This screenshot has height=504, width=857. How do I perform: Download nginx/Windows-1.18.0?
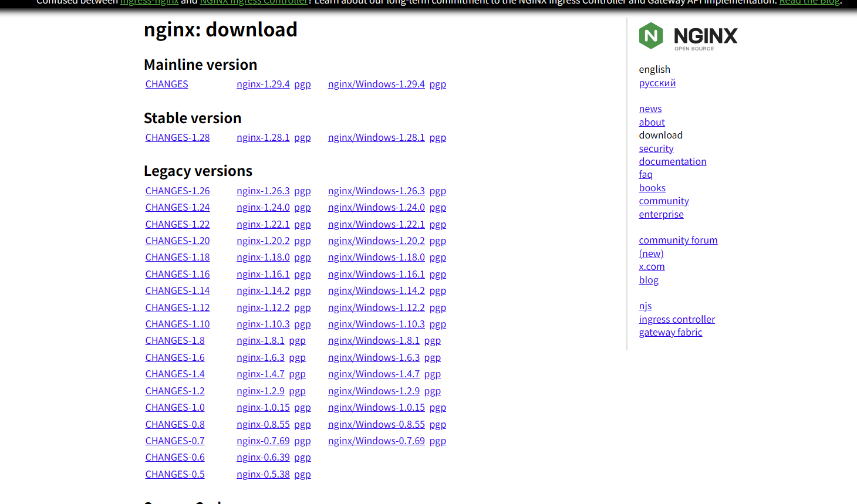pyautogui.click(x=376, y=258)
